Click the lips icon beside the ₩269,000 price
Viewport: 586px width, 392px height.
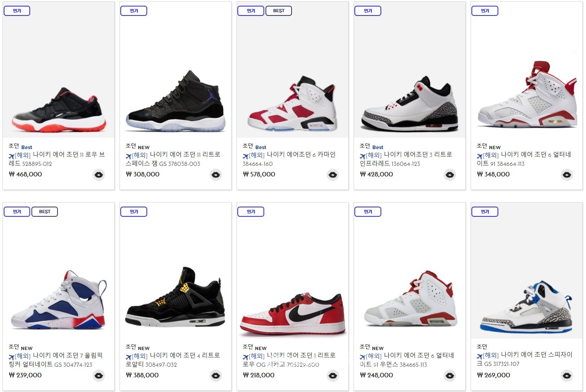point(567,376)
